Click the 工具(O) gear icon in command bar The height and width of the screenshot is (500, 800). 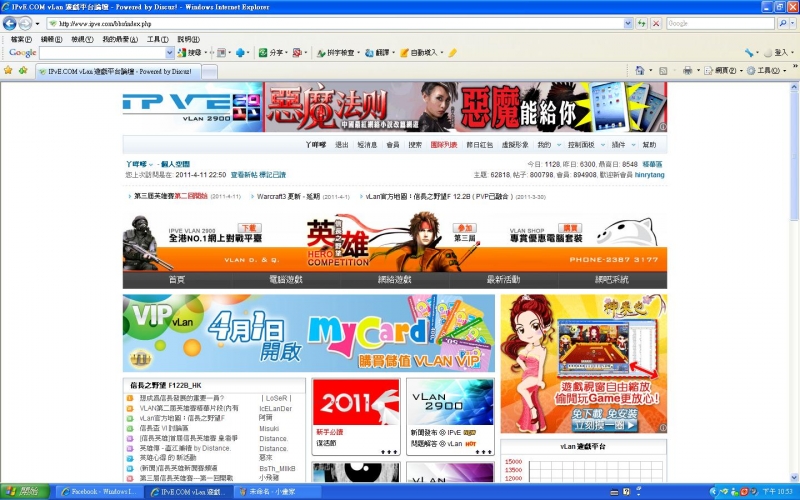point(763,71)
